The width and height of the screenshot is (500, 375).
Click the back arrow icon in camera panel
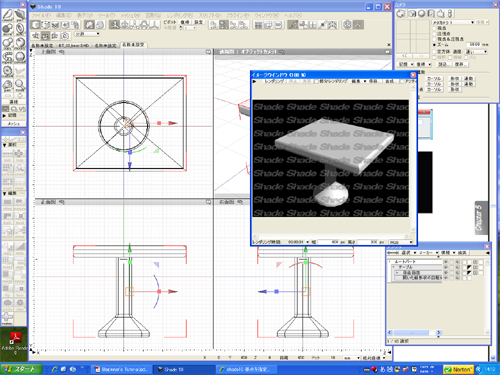coord(401,13)
